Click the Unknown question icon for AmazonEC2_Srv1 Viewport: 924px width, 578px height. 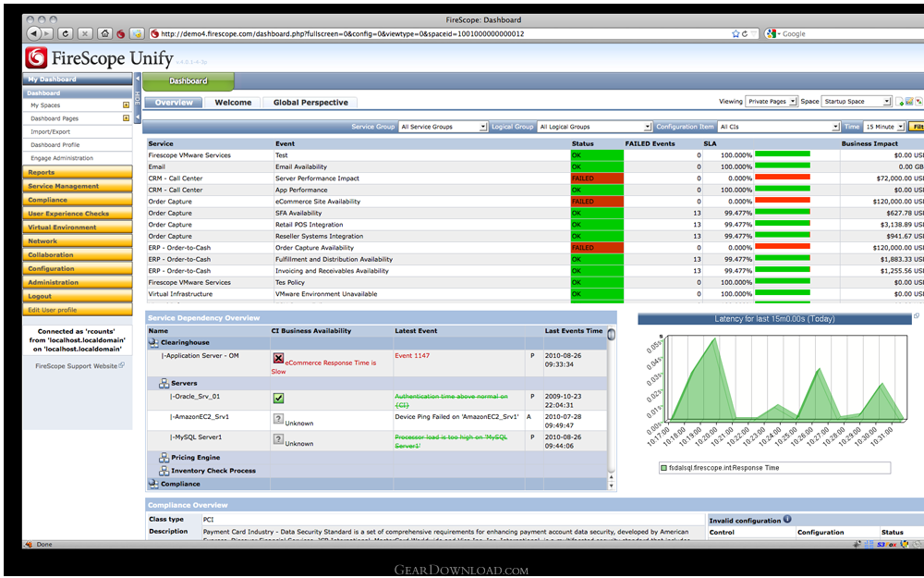279,419
